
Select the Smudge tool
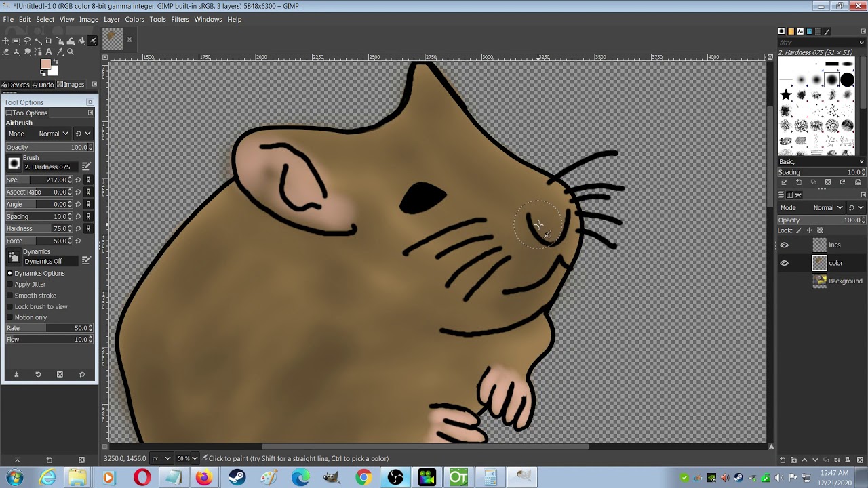coord(27,52)
